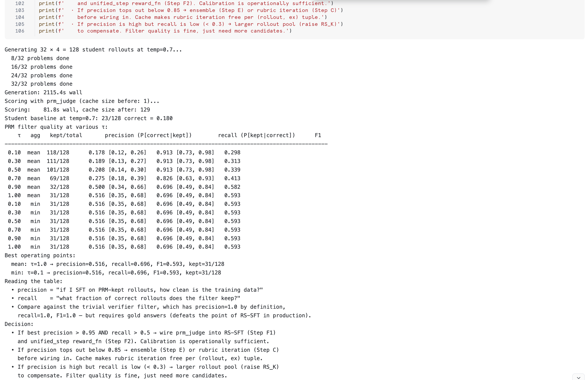Click the 'precision (P[correct|kept])' column header
The height and width of the screenshot is (380, 588).
tap(148, 135)
